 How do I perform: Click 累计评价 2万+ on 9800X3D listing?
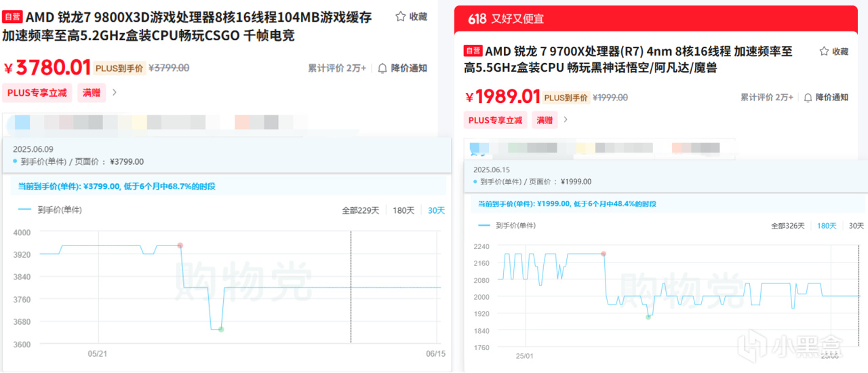(337, 68)
